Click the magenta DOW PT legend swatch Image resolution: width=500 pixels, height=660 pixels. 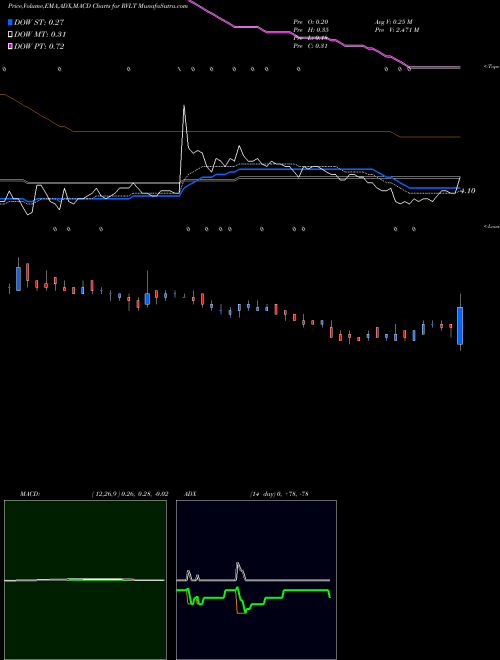(x=10, y=47)
